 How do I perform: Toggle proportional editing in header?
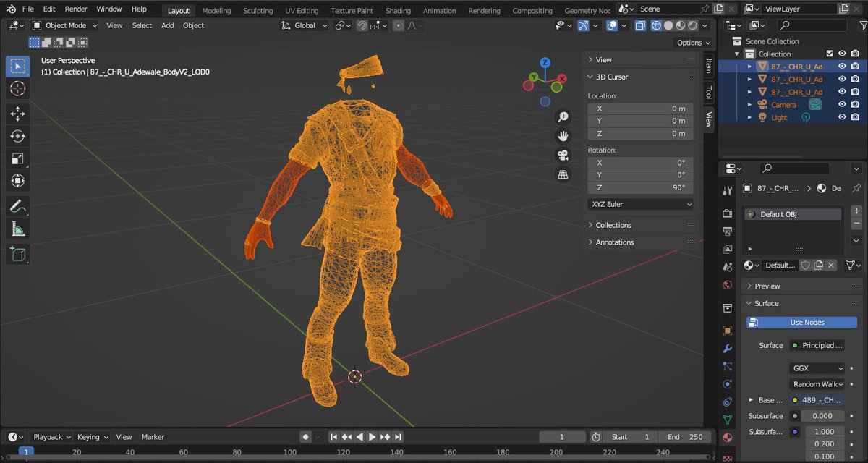click(x=398, y=25)
